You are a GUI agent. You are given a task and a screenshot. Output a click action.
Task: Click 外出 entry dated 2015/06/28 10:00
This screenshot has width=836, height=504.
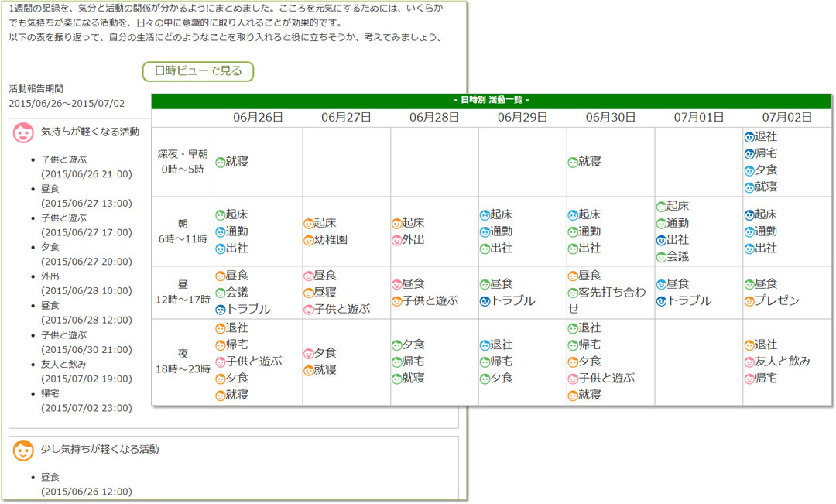tap(87, 283)
